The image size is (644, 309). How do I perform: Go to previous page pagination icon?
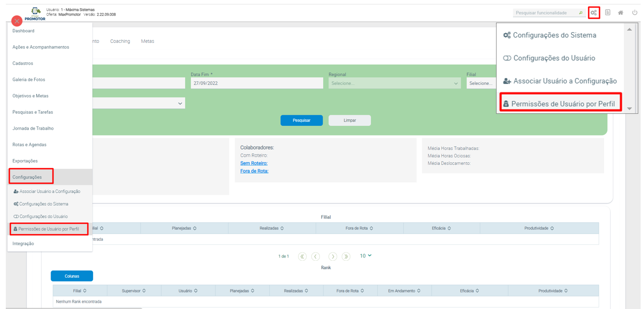click(x=315, y=256)
